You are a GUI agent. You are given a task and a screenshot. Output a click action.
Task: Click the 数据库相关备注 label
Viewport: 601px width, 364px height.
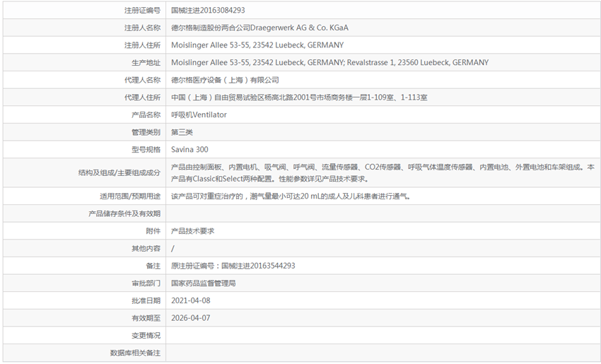point(135,353)
